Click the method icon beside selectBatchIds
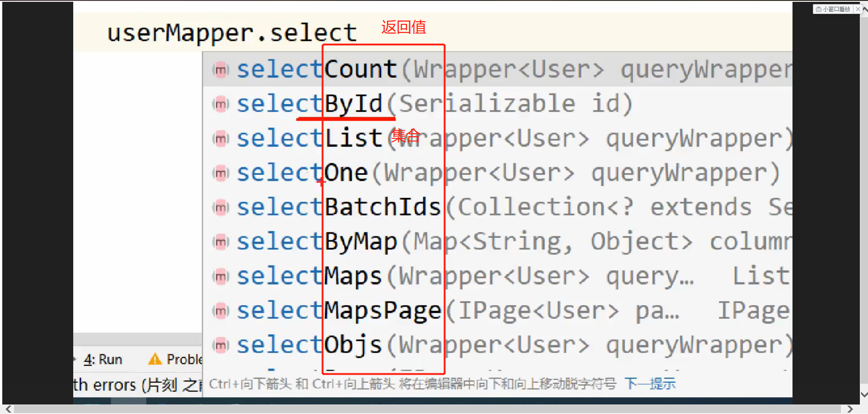Screen dimensions: 868x414 click(221, 207)
